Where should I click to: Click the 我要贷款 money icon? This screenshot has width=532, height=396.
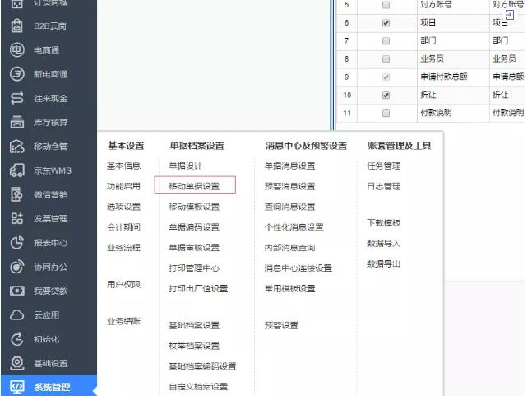tap(17, 291)
